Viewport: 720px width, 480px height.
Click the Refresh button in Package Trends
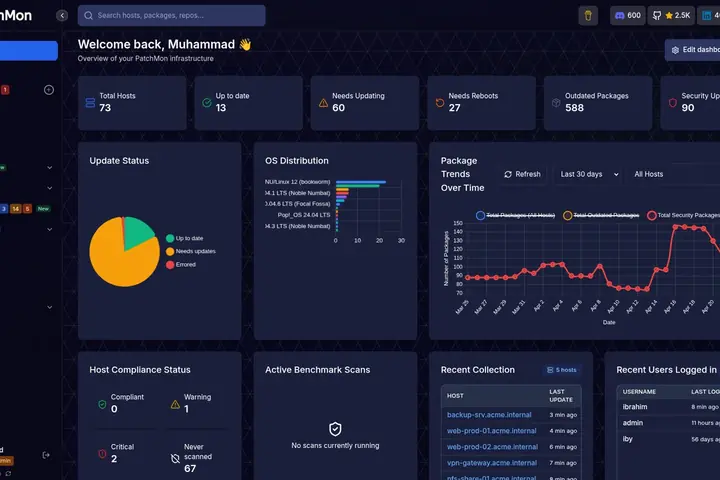[523, 175]
